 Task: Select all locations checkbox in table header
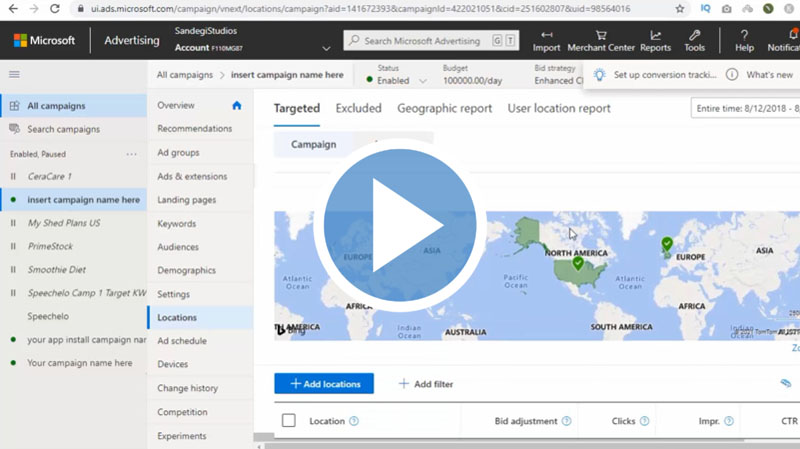pyautogui.click(x=289, y=420)
